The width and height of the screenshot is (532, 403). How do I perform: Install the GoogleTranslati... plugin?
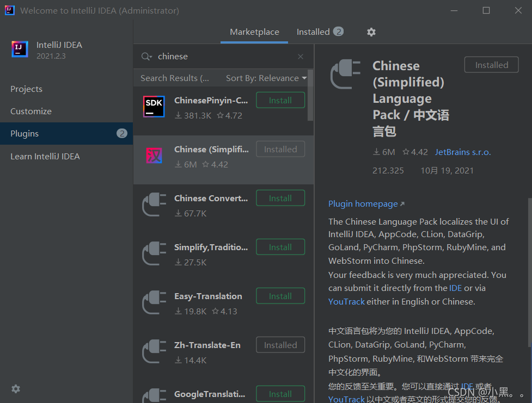tap(280, 394)
